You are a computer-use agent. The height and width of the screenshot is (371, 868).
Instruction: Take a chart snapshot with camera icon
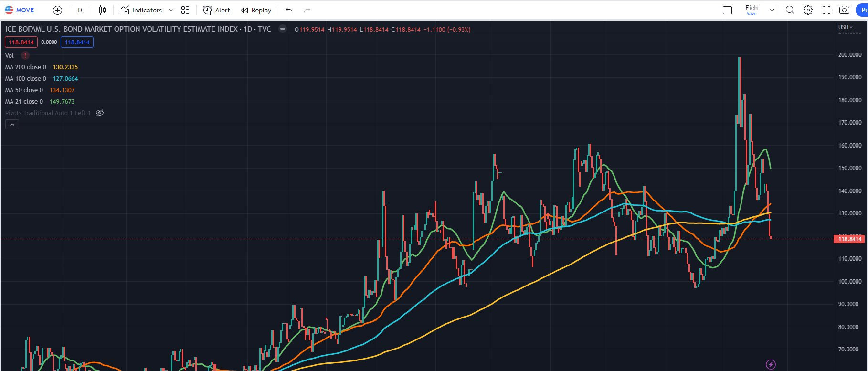[x=844, y=10]
